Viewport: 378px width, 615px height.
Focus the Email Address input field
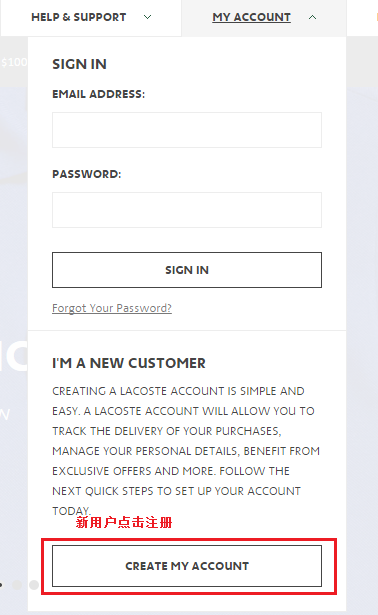click(x=187, y=130)
